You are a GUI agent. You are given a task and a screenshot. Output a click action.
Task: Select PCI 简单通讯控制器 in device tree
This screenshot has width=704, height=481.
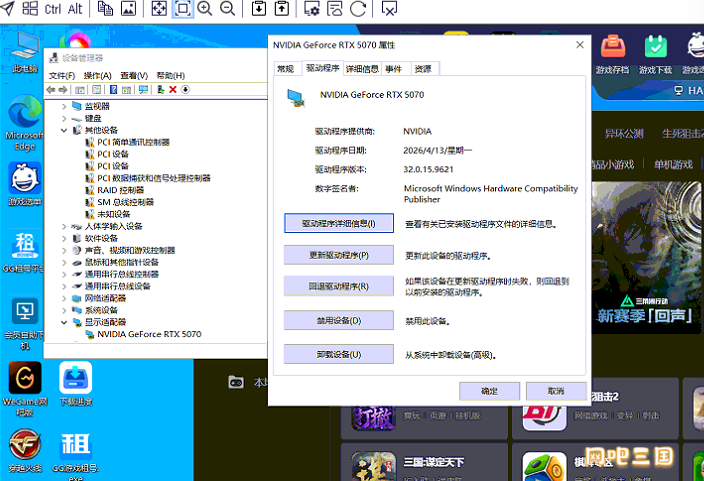tap(133, 142)
